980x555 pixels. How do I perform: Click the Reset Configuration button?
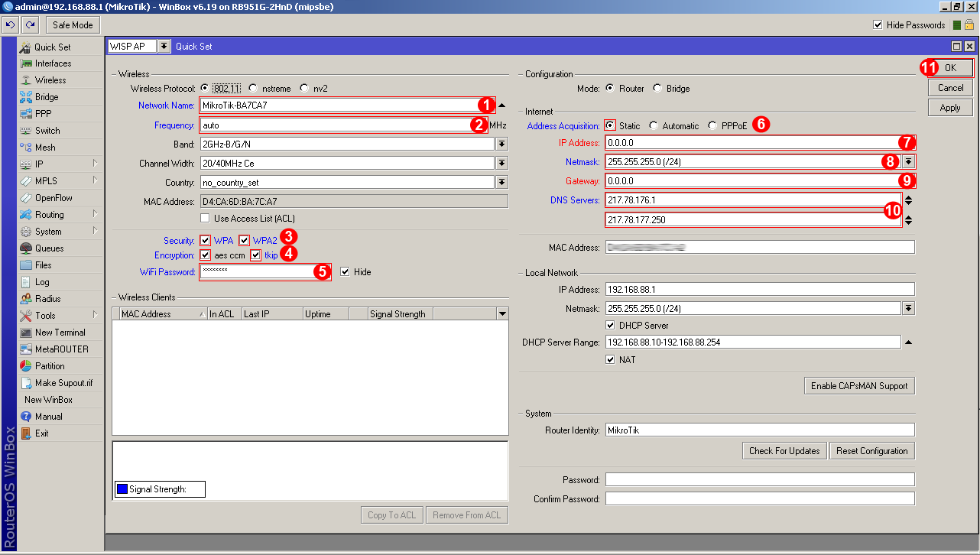tap(871, 451)
